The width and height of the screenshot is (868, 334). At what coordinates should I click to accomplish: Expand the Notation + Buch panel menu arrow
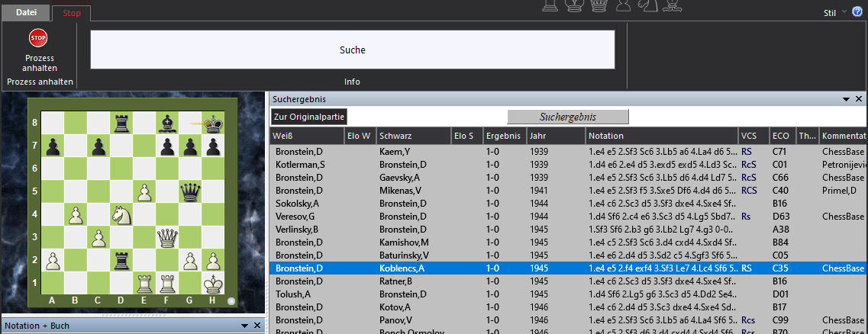244,326
